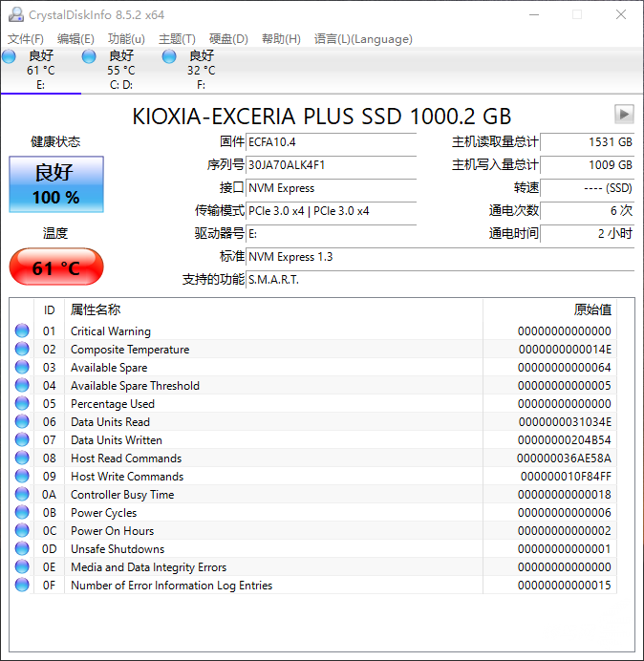Click the CrystalDiskInfo app icon in title bar

point(16,14)
